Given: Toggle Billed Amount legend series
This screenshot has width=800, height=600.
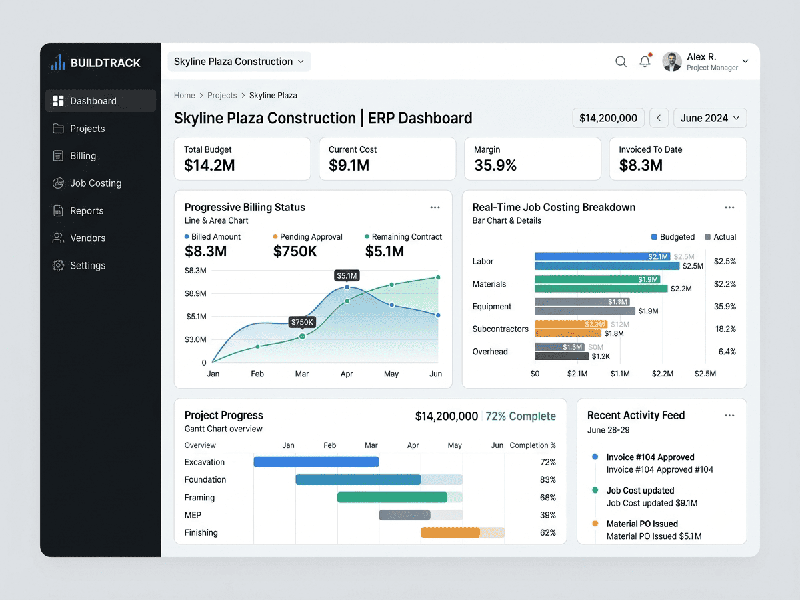Looking at the screenshot, I should [x=212, y=237].
